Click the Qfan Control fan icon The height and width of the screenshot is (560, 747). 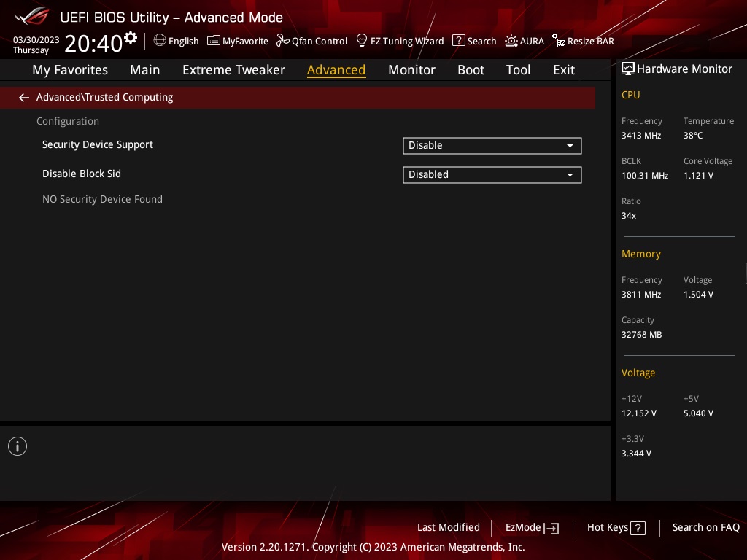coord(282,41)
